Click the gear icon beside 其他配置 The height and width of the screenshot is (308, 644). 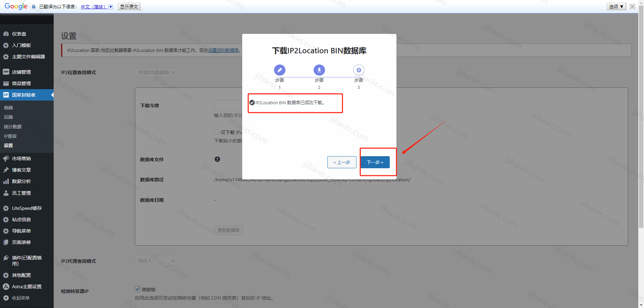(6, 275)
